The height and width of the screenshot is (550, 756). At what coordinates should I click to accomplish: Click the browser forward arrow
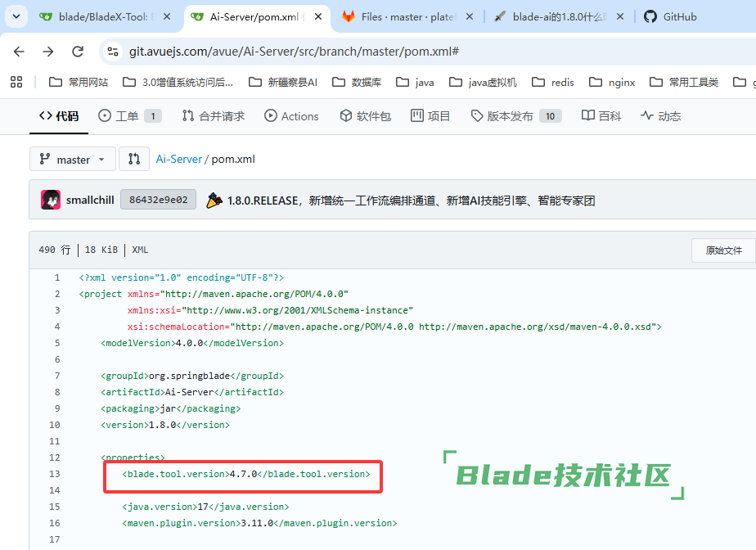tap(48, 51)
